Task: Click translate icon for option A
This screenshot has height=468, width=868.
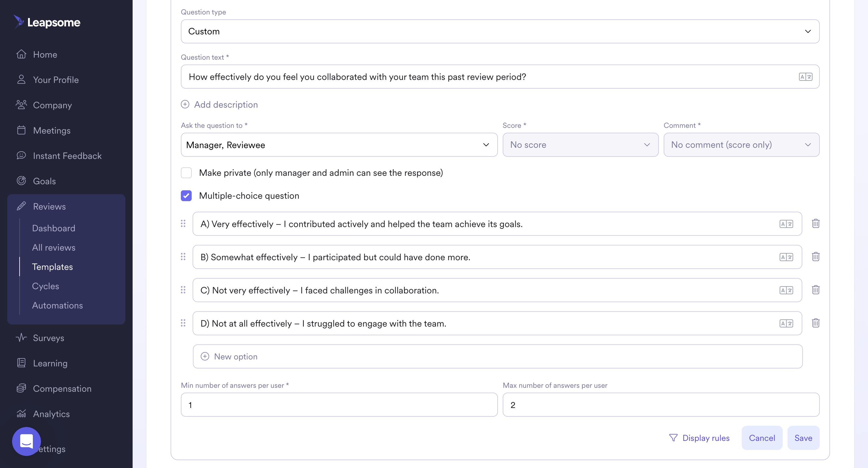Action: point(786,223)
